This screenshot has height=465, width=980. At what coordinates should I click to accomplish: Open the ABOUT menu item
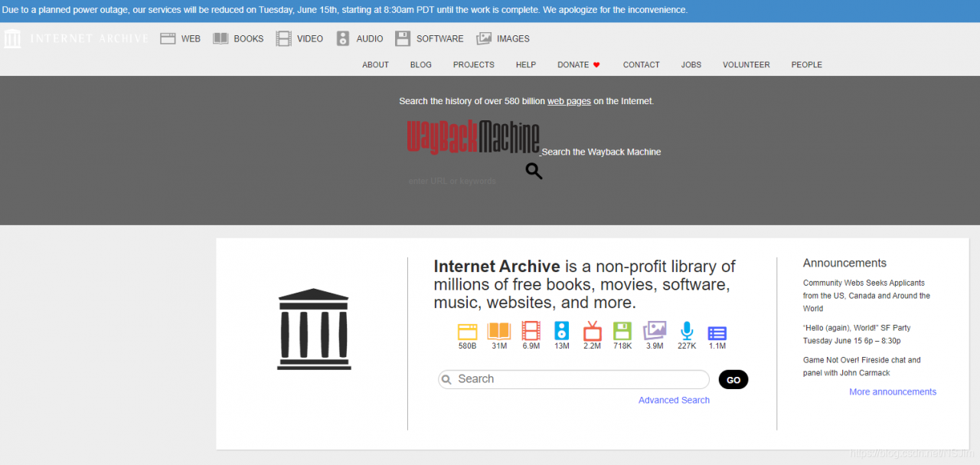tap(375, 65)
